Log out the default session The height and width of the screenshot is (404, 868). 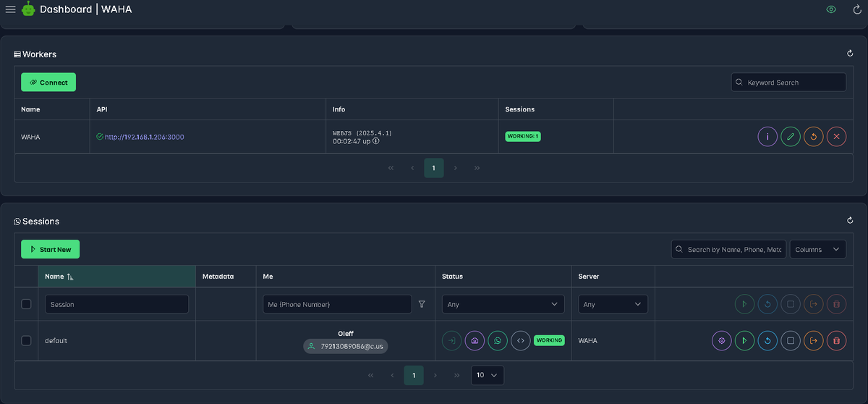click(x=814, y=340)
